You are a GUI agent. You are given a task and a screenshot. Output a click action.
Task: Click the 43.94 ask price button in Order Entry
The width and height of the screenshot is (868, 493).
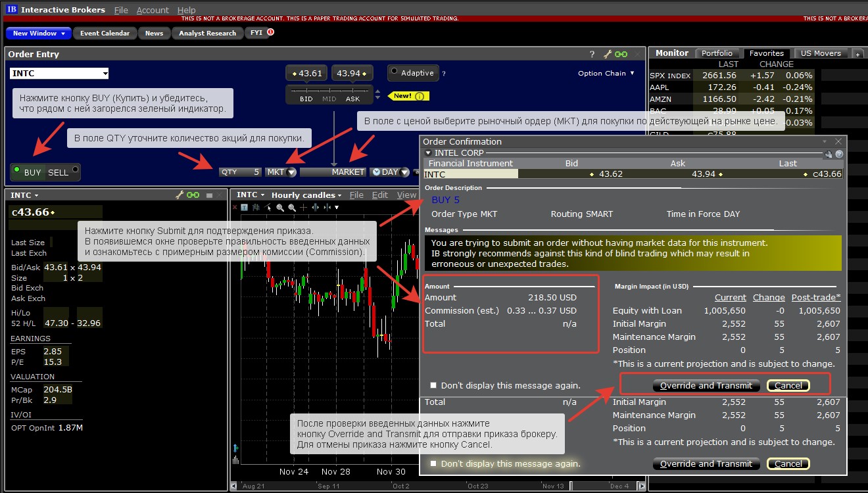click(352, 73)
